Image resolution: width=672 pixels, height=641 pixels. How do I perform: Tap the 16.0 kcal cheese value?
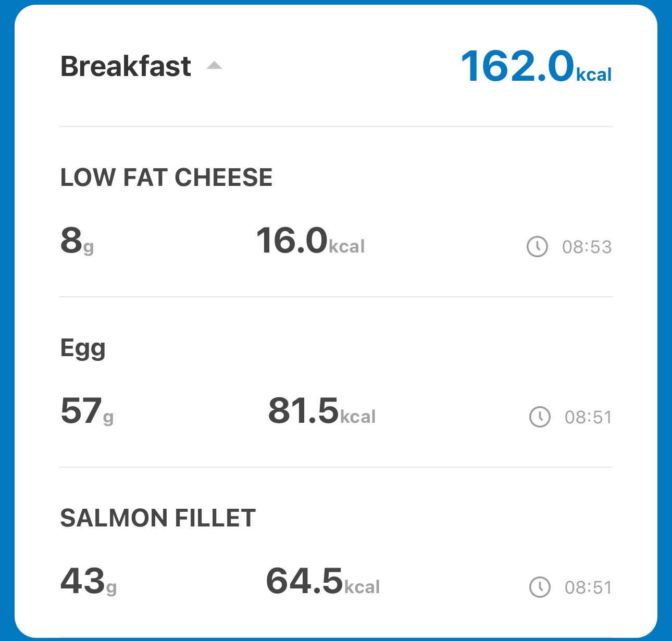coord(310,241)
